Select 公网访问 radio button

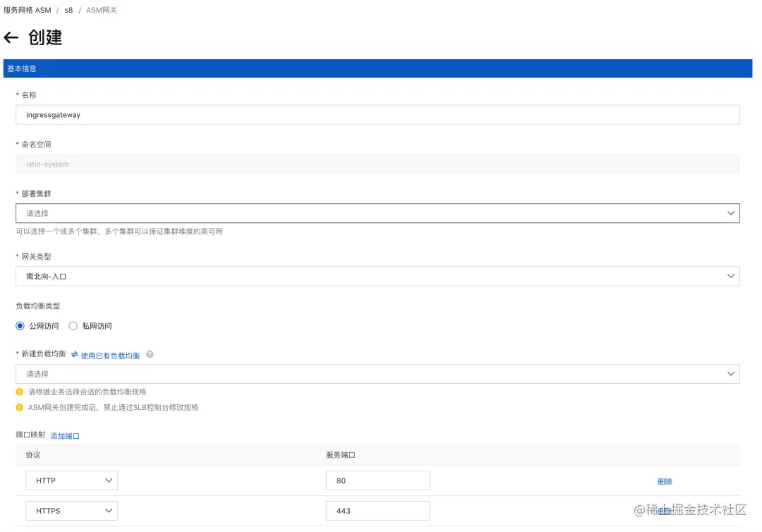20,326
